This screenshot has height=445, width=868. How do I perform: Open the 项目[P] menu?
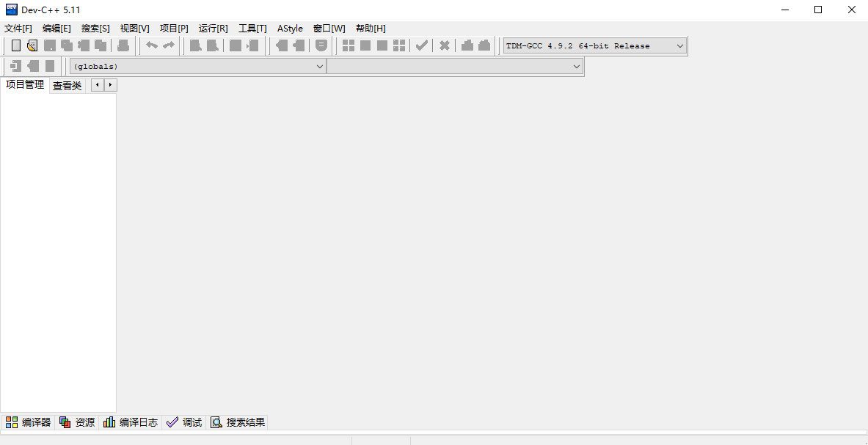pos(174,28)
